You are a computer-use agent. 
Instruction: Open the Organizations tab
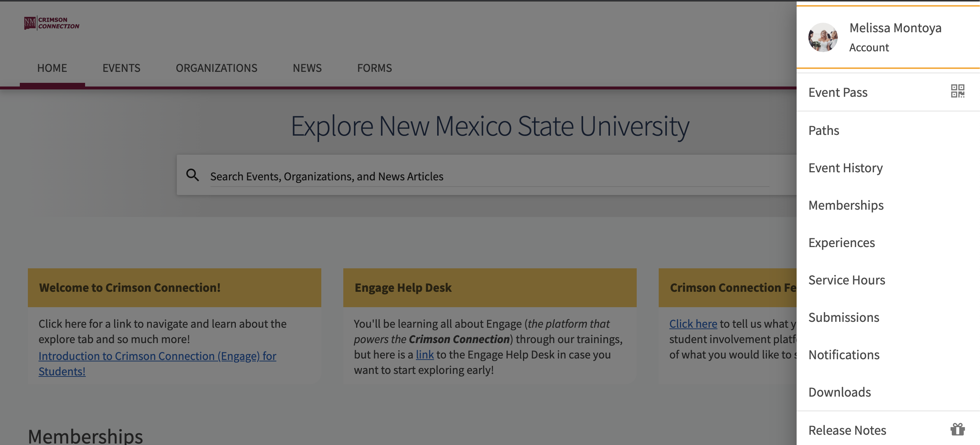(216, 68)
